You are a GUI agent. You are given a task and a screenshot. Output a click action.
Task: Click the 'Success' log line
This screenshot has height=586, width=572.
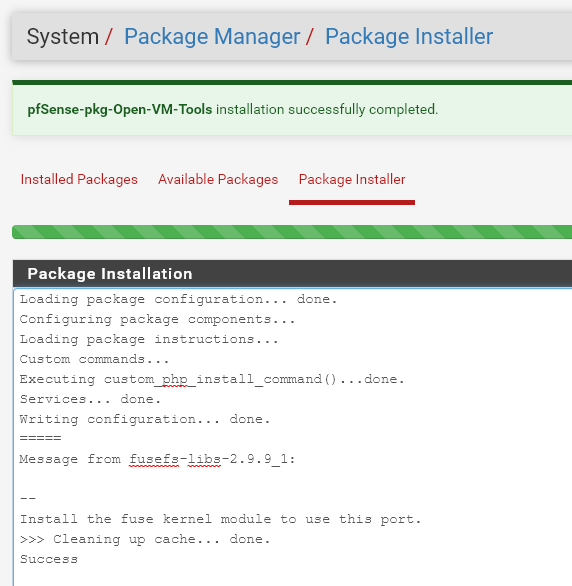49,559
